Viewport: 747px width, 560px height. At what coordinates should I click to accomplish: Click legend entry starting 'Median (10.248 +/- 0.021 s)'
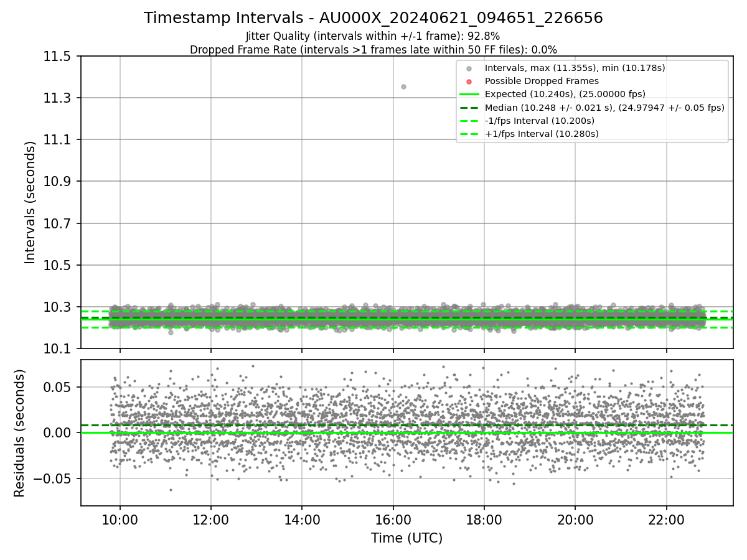click(x=604, y=108)
